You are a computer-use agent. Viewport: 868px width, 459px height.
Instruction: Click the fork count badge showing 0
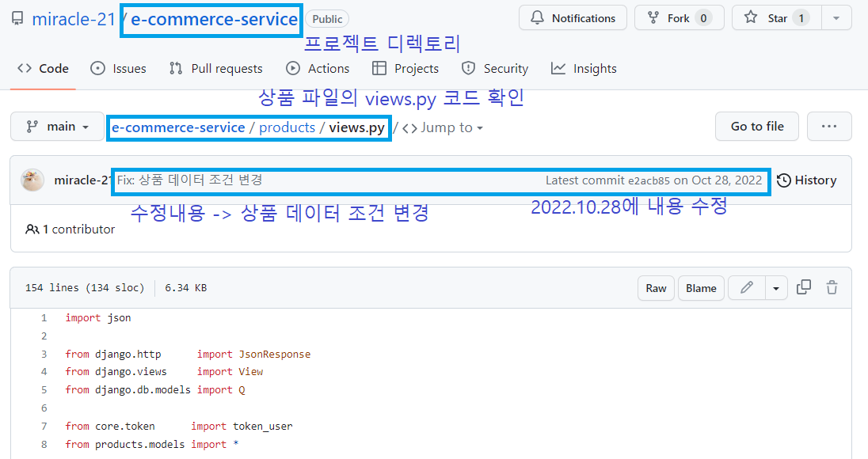coord(703,18)
